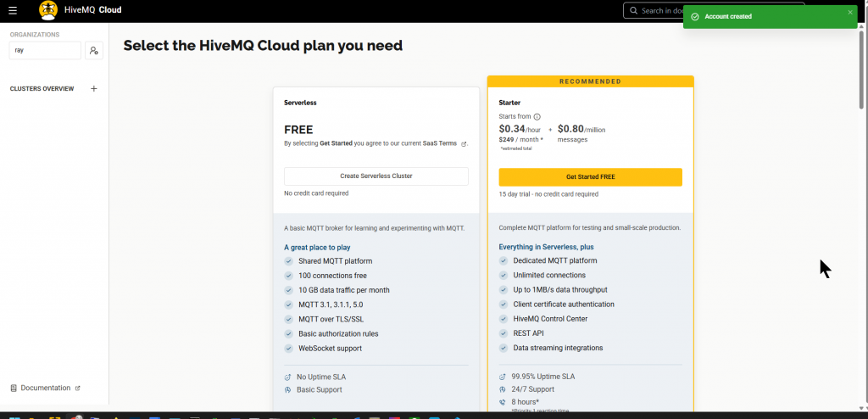The image size is (868, 419).
Task: Open the hamburger navigation menu
Action: click(x=12, y=11)
